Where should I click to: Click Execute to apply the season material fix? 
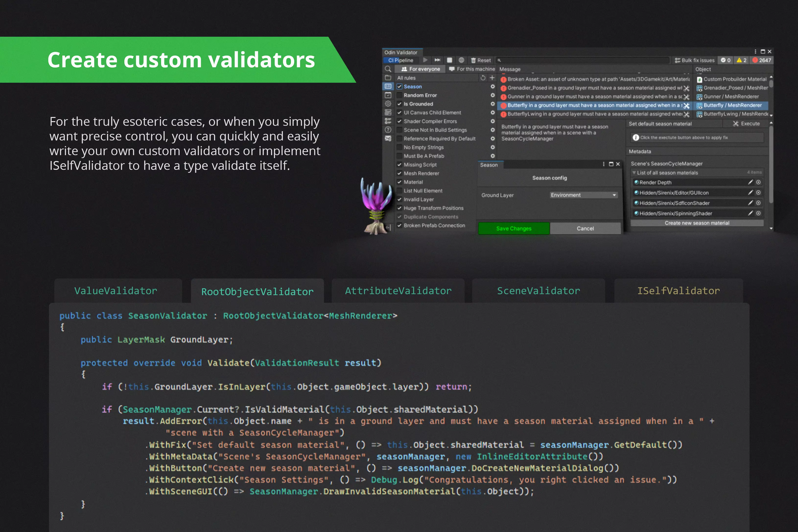coord(746,124)
